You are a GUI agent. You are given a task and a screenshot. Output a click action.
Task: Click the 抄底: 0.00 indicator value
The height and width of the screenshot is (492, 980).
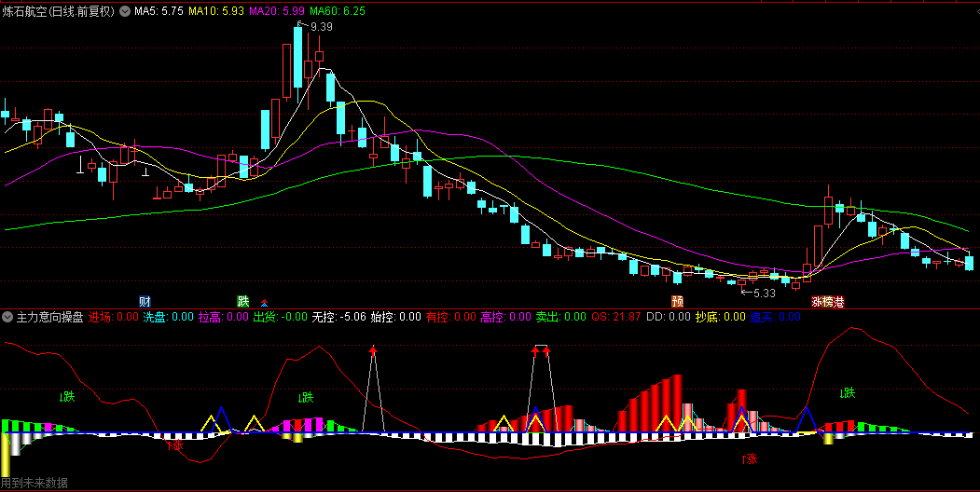pyautogui.click(x=721, y=317)
